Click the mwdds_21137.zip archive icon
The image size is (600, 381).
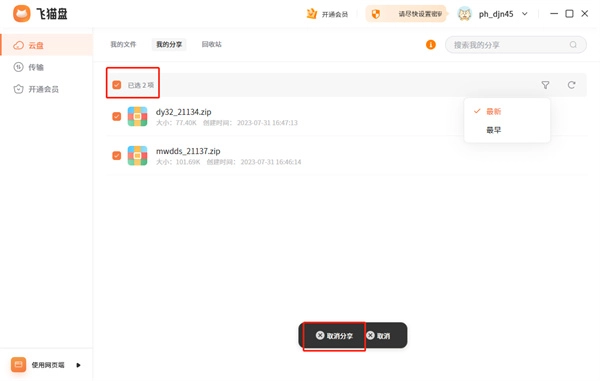[137, 156]
